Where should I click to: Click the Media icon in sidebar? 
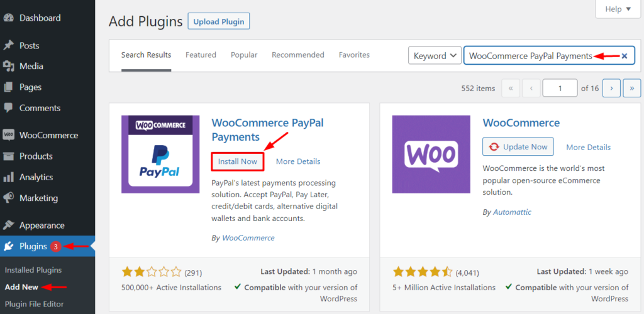point(8,67)
